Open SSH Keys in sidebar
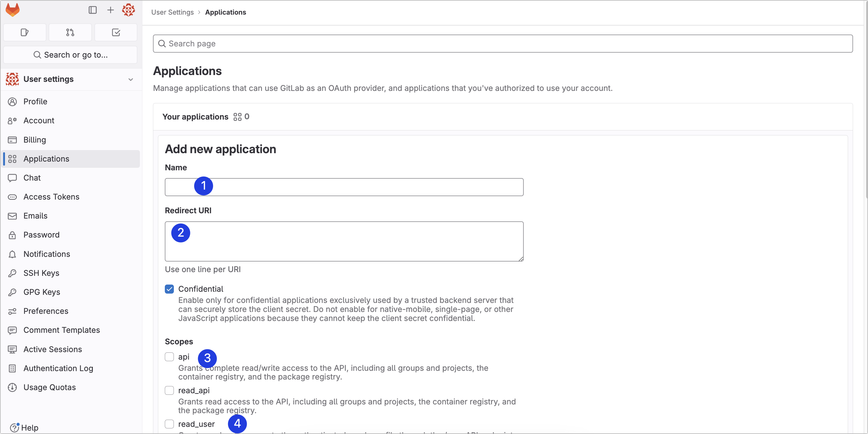The width and height of the screenshot is (868, 434). coord(41,273)
